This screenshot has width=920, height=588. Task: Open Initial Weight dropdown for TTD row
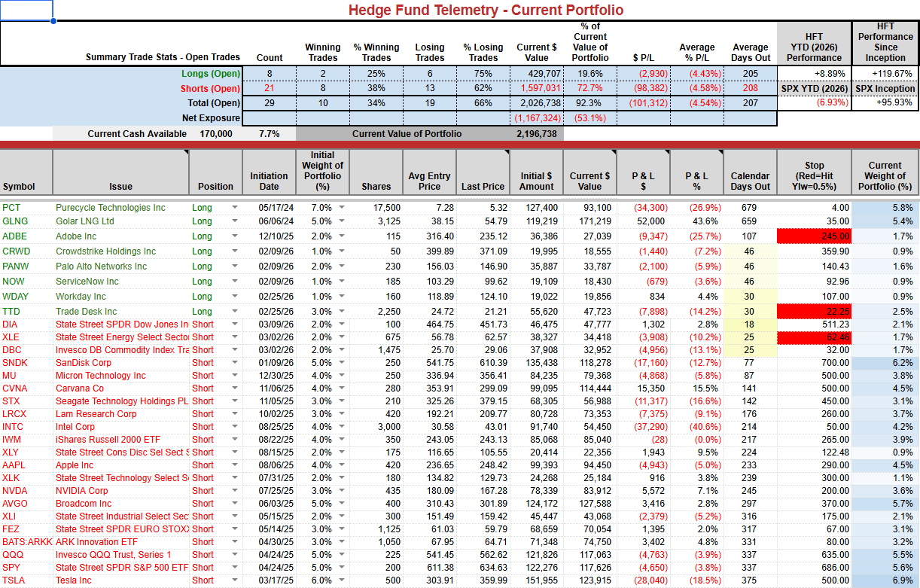[x=343, y=312]
